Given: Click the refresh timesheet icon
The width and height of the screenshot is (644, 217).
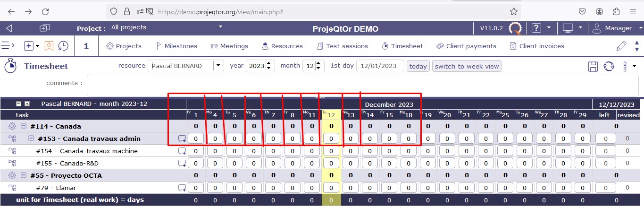Looking at the screenshot, I should tap(609, 67).
